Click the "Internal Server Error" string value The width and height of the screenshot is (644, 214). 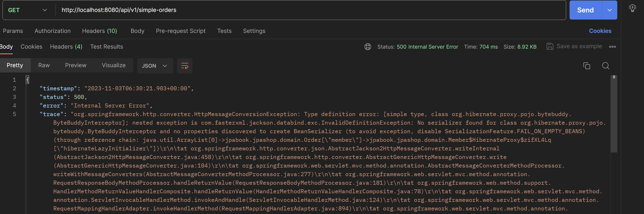point(110,106)
